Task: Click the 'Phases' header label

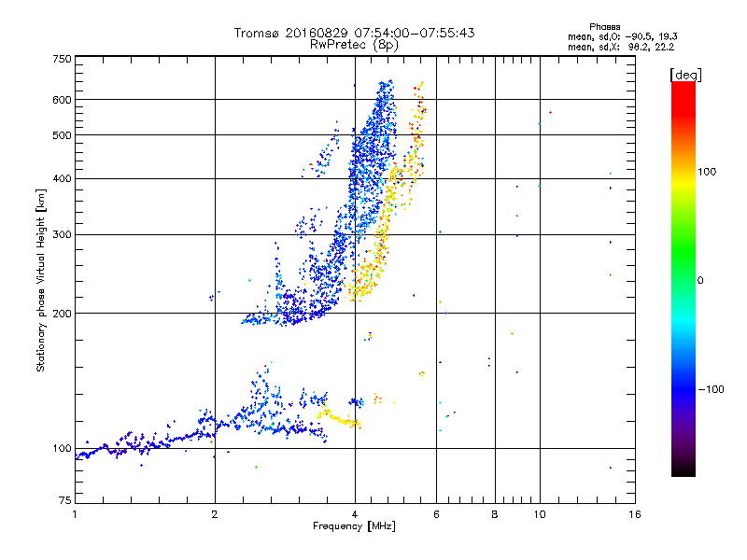Action: (604, 27)
